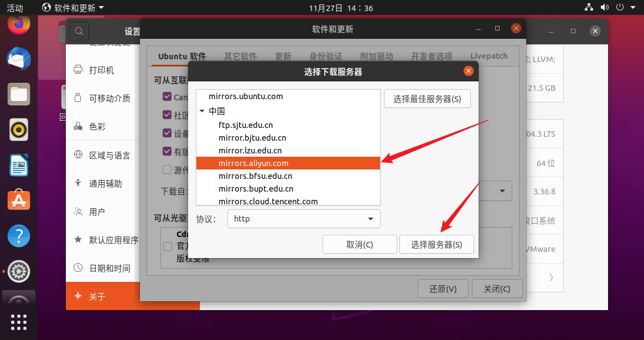Select 关于 in Settings sidebar
Viewport: 644px width, 340px height.
click(x=103, y=296)
